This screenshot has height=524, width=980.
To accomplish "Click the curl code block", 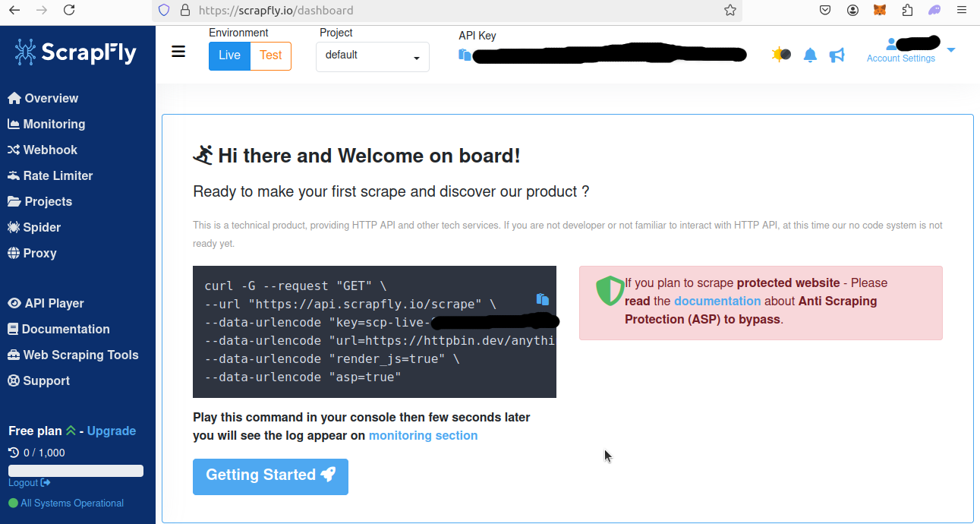I will tap(374, 332).
